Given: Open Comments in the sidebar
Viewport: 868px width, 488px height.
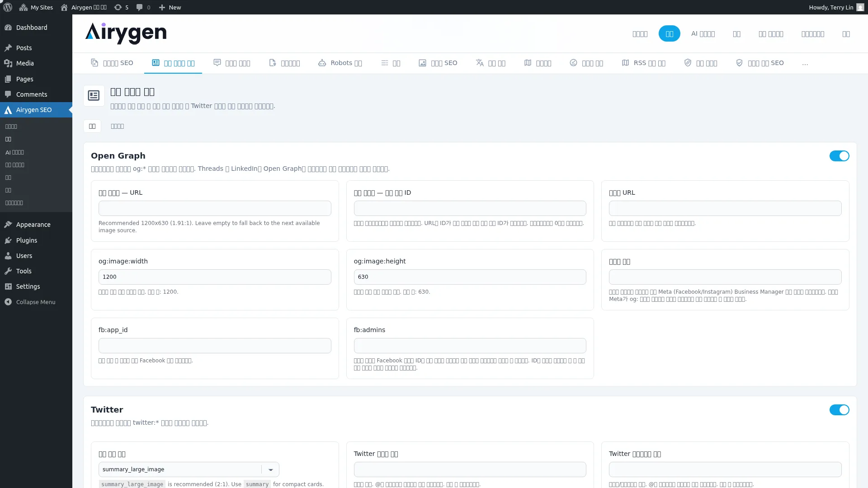Looking at the screenshot, I should pos(36,94).
